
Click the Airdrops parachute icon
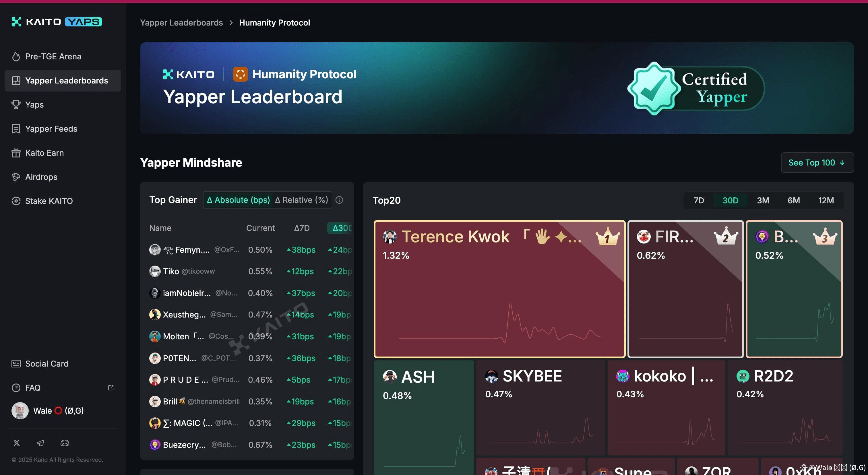(x=16, y=177)
